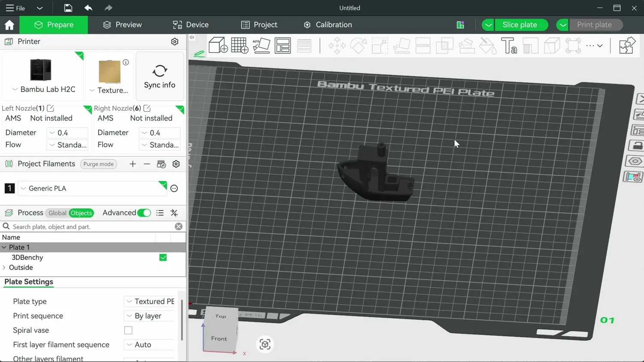Click the process settings list icon

pos(160,213)
